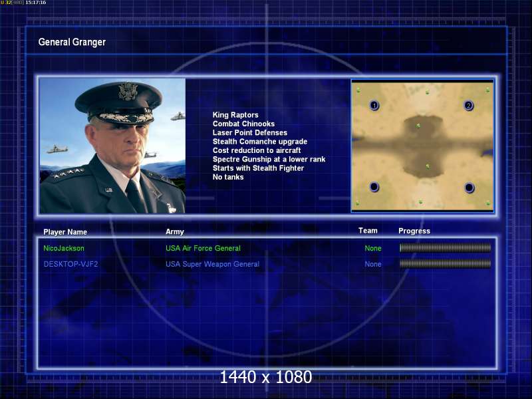Screen dimensions: 532x399
Task: Click the Laser Point Defenses line
Action: 250,132
